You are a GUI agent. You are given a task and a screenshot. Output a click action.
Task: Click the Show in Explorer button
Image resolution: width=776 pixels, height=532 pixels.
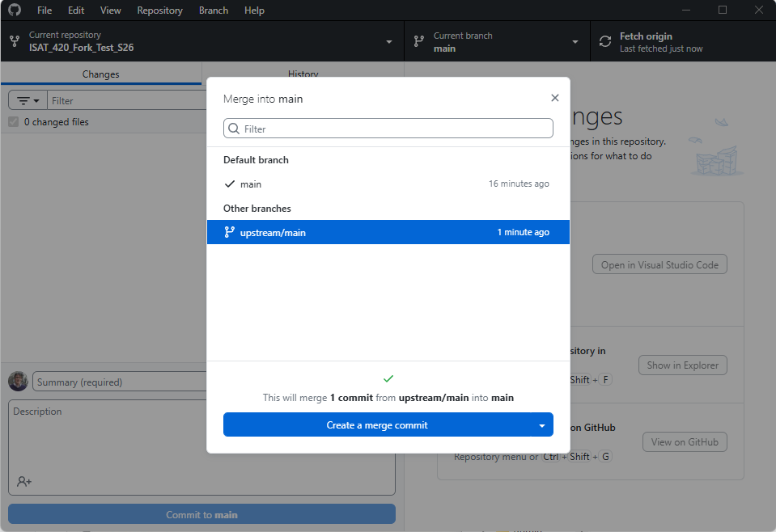(682, 365)
